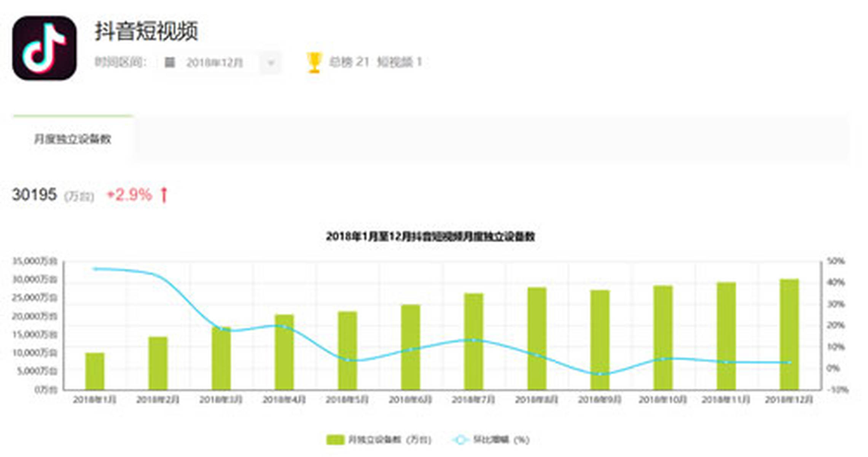Click the 2018年12月 x-axis label
Image resolution: width=868 pixels, height=457 pixels.
pos(789,399)
